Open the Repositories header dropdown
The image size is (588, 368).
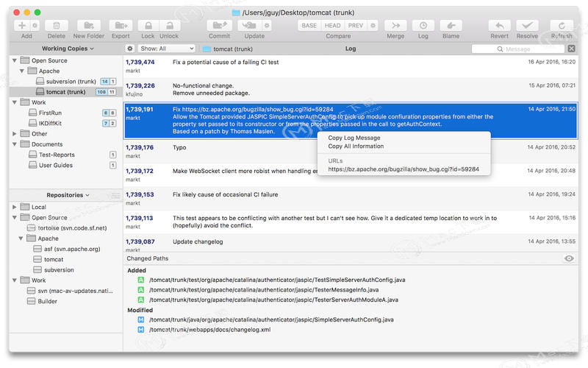pos(68,195)
